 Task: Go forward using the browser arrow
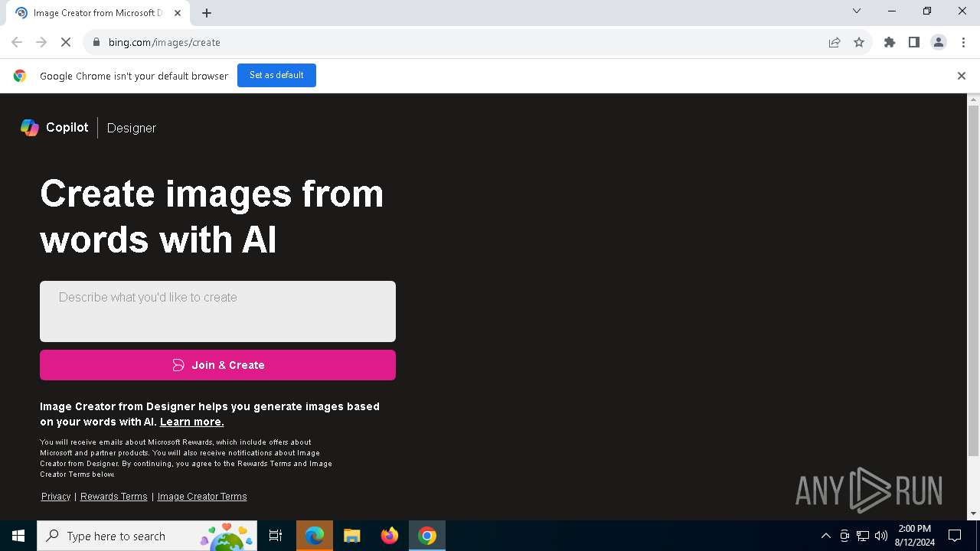[41, 42]
